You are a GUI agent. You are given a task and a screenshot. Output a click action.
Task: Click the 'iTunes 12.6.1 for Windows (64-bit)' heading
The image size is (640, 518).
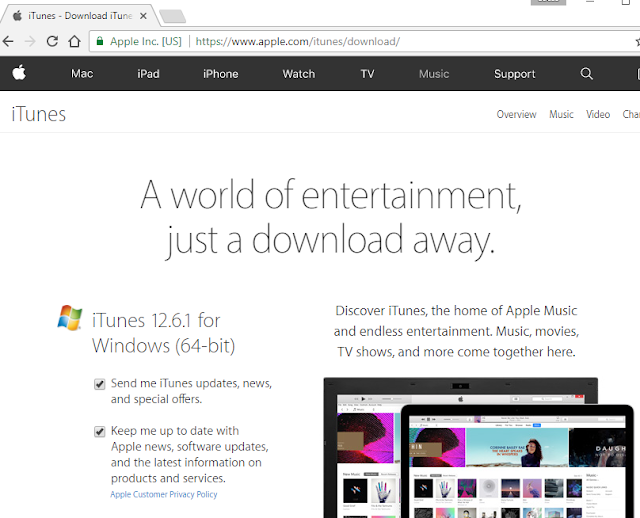pyautogui.click(x=163, y=333)
